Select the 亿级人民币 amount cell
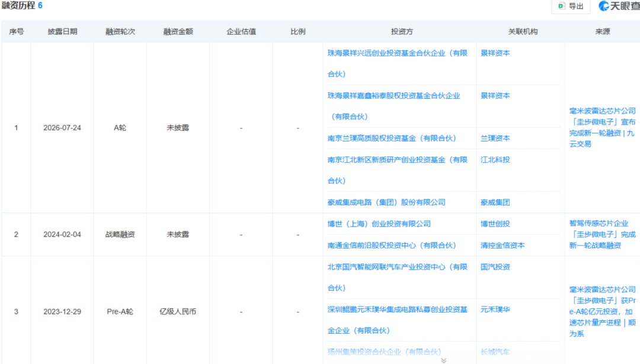Screen dimensions: 640x364 coord(178,311)
